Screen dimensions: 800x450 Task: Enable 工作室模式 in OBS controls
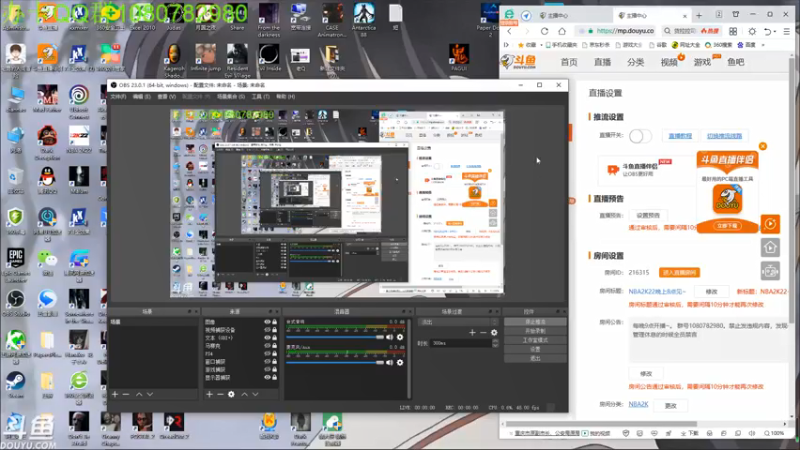pos(535,340)
